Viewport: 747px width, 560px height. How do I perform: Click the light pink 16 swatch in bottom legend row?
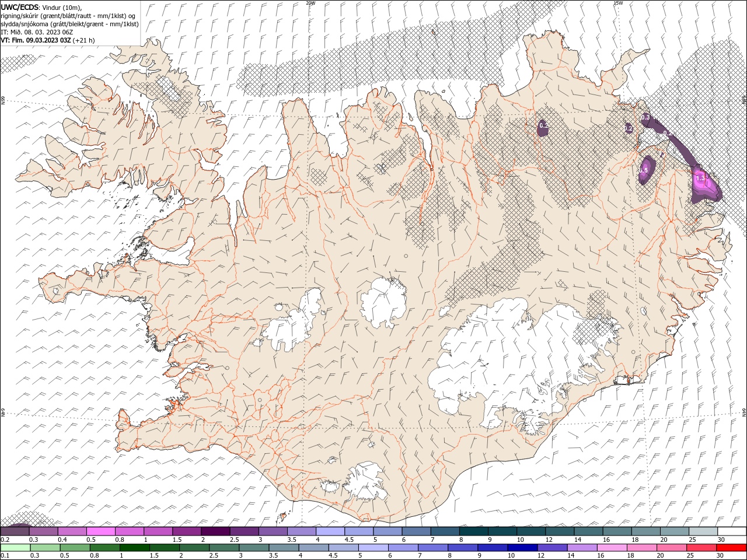[x=612, y=548]
